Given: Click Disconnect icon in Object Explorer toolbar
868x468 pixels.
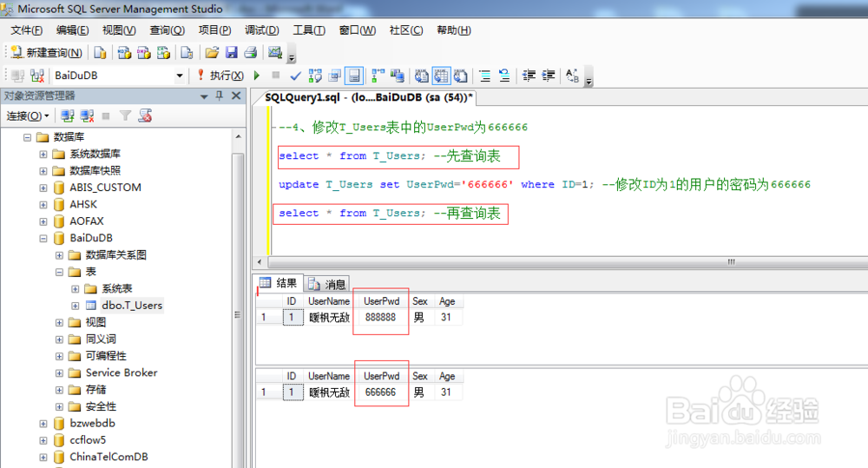Looking at the screenshot, I should 87,115.
